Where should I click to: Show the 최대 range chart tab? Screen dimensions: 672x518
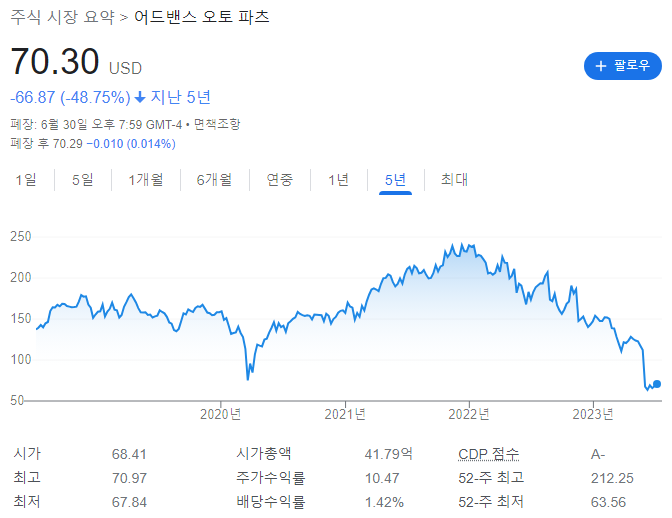click(x=454, y=180)
